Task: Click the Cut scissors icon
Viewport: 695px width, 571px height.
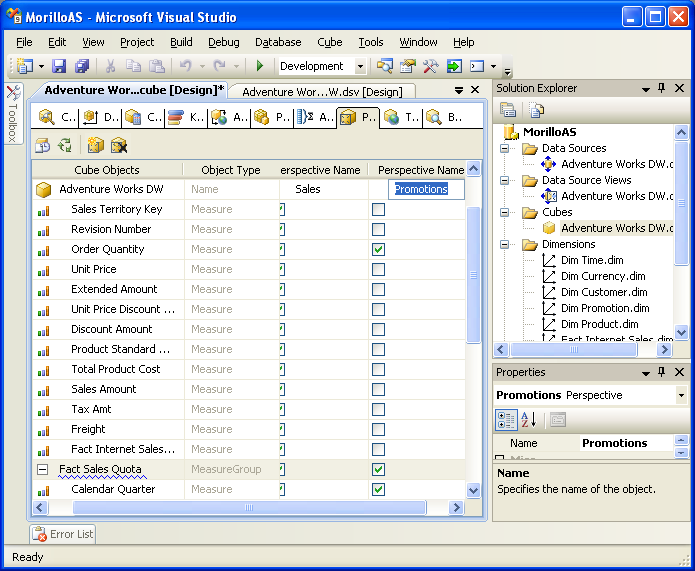Action: [110, 66]
